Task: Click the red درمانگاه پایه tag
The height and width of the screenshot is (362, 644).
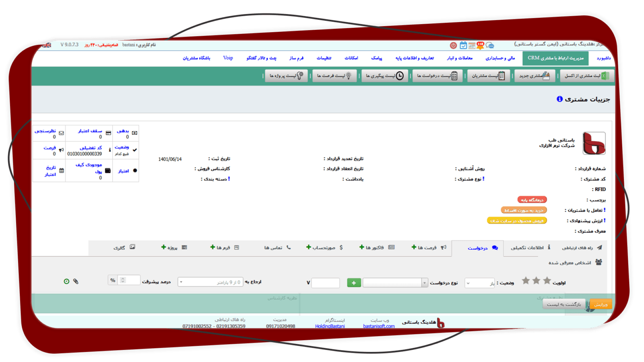Action: [x=532, y=200]
